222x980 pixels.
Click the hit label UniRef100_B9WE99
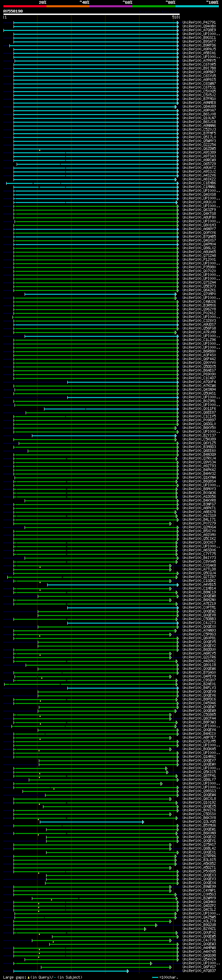pyautogui.click(x=199, y=887)
